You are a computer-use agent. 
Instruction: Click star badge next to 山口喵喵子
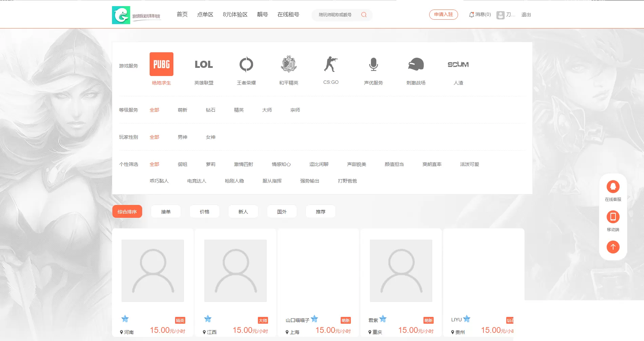(x=315, y=319)
